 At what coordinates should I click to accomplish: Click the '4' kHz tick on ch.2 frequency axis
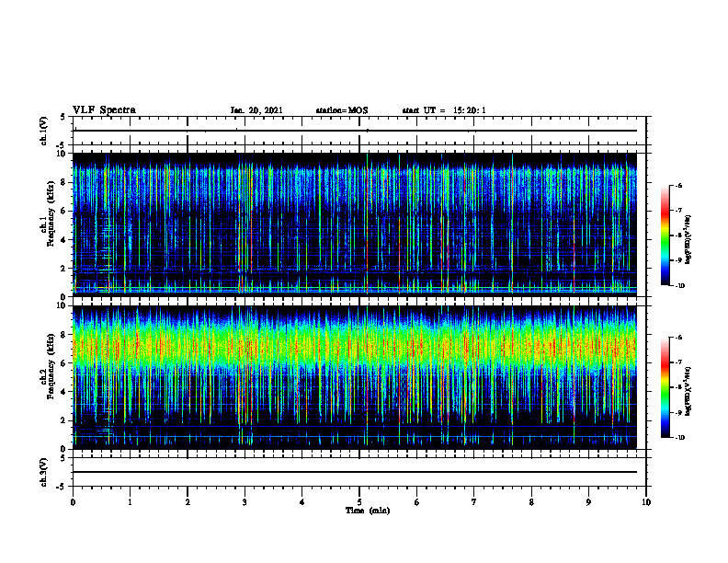coord(63,392)
